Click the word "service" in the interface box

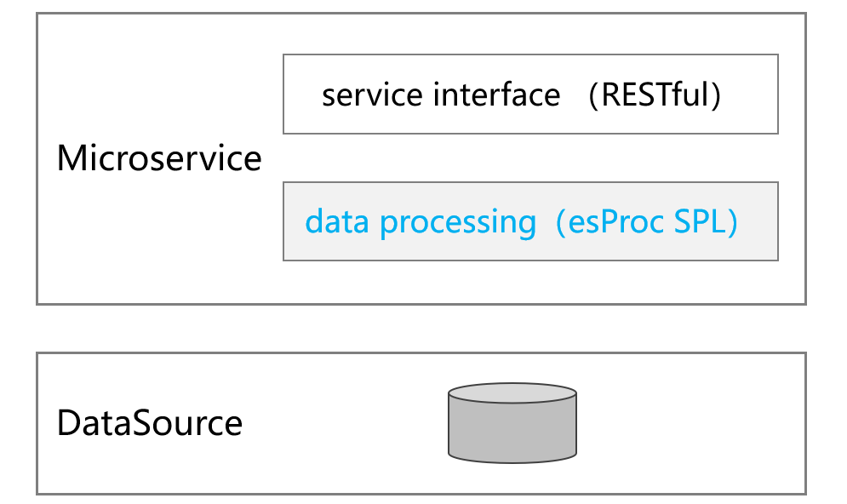pyautogui.click(x=373, y=94)
